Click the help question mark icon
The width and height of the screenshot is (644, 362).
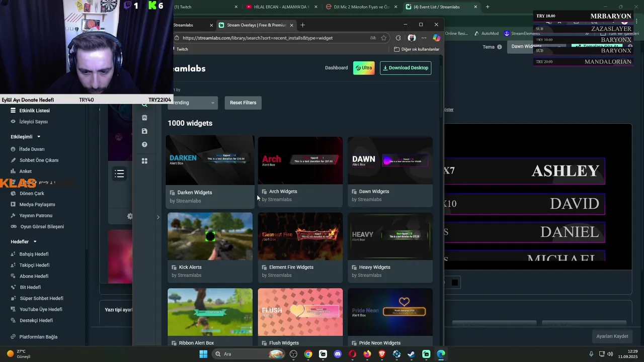tap(144, 145)
